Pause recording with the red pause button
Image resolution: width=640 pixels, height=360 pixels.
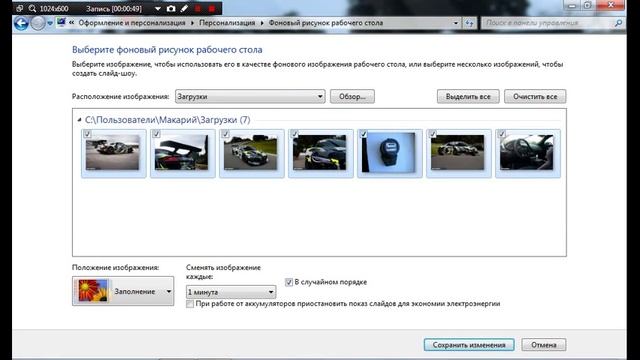pyautogui.click(x=198, y=8)
